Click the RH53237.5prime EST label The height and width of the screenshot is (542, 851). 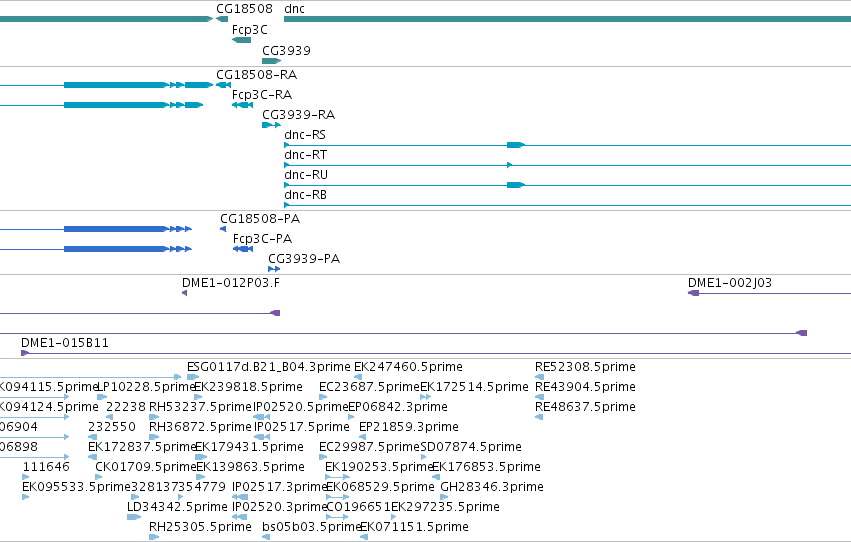pos(200,407)
